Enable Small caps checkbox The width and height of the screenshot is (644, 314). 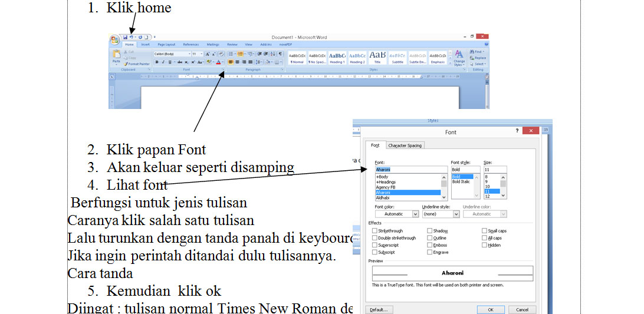tap(485, 231)
